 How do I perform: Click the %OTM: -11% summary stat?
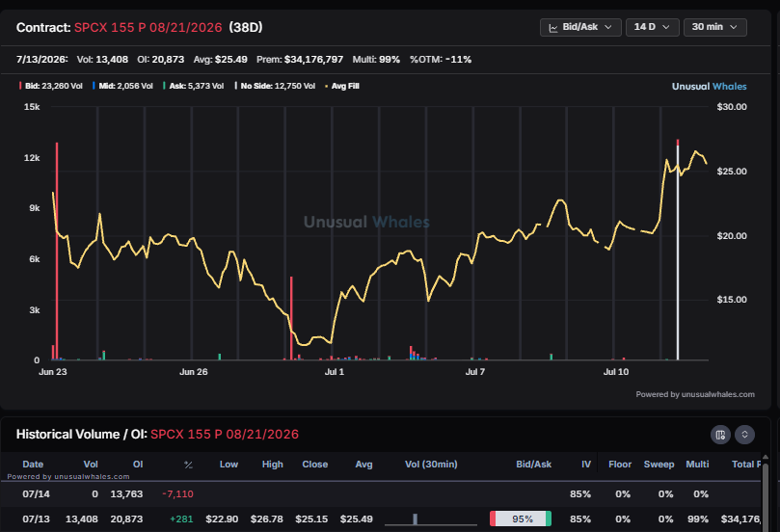[x=441, y=60]
